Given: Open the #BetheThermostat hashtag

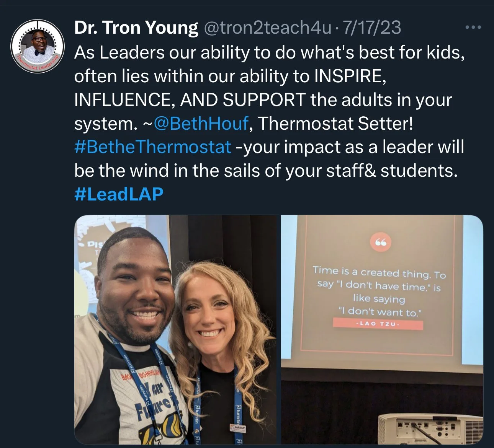Looking at the screenshot, I should click(x=152, y=147).
